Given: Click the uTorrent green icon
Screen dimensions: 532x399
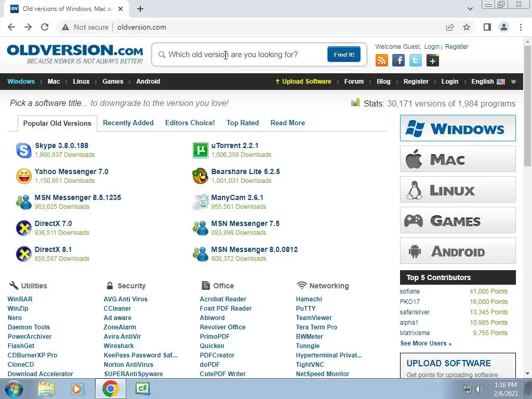Looking at the screenshot, I should pos(200,150).
